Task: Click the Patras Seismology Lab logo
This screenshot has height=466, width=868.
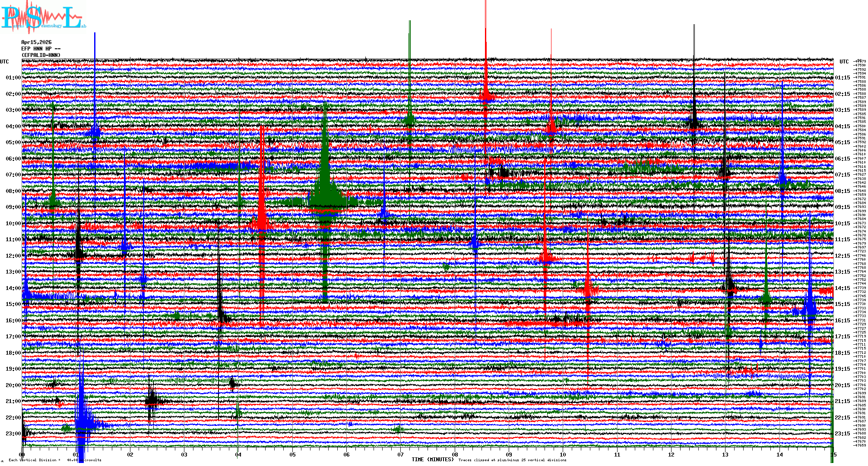Action: [43, 17]
